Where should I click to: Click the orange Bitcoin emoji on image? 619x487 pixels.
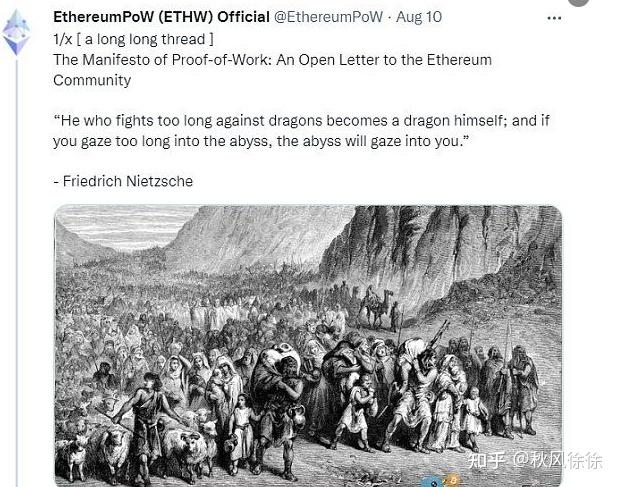coord(453,480)
